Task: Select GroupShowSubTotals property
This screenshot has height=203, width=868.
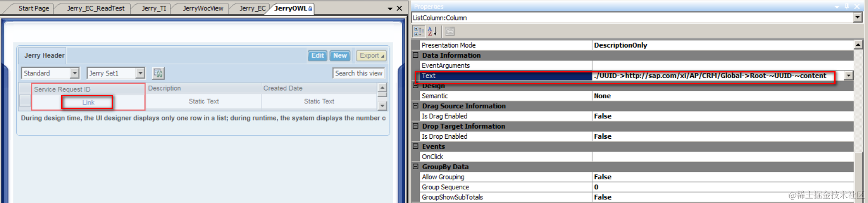Action: tap(637, 197)
